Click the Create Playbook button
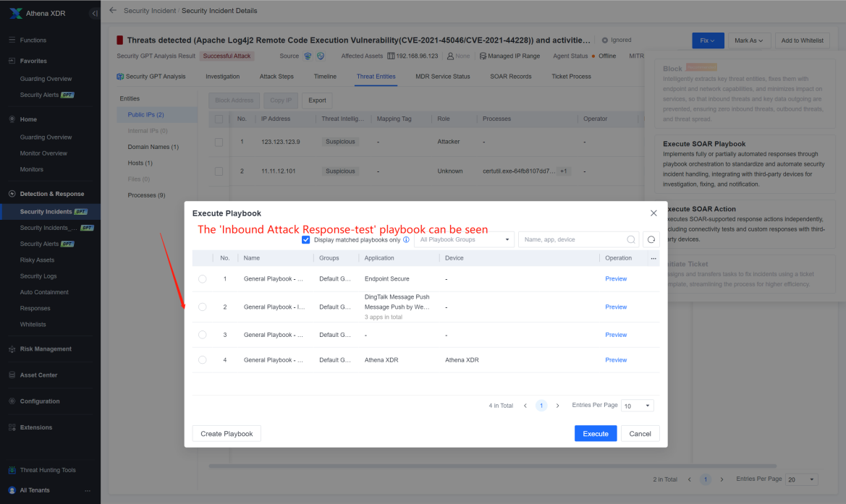This screenshot has width=846, height=504. click(227, 433)
